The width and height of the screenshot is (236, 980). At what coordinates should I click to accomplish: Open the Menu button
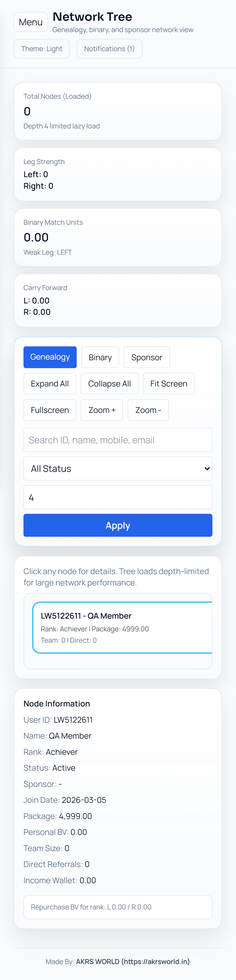[x=31, y=22]
